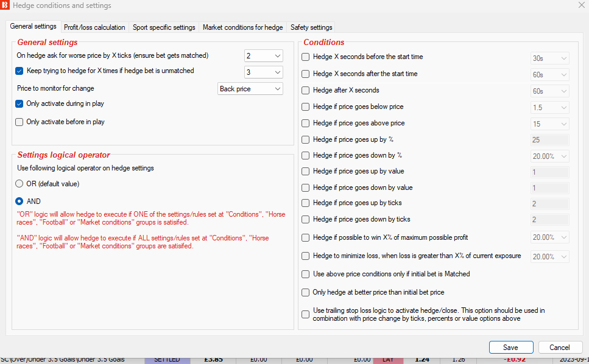This screenshot has width=589, height=364.
Task: Check Hedge if price goes up by value
Action: tap(306, 172)
